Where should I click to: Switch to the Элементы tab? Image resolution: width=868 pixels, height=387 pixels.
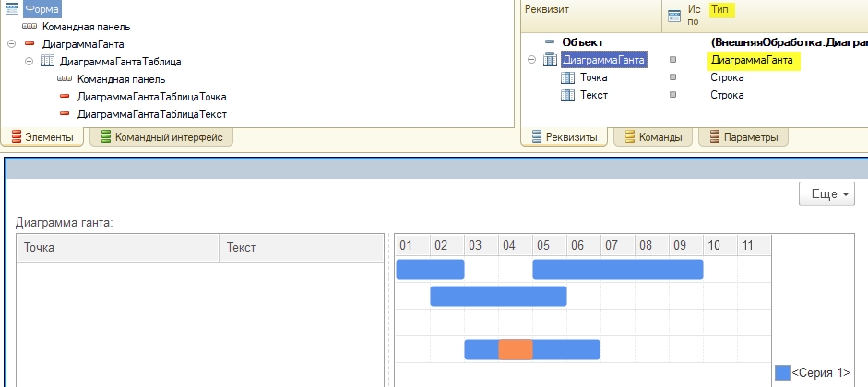42,137
